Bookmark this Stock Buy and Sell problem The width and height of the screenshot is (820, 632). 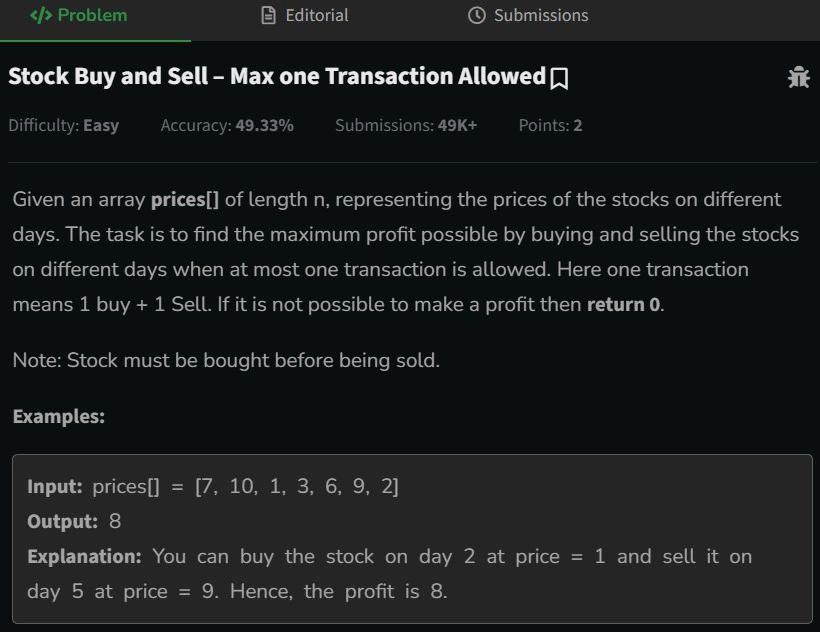tap(559, 79)
